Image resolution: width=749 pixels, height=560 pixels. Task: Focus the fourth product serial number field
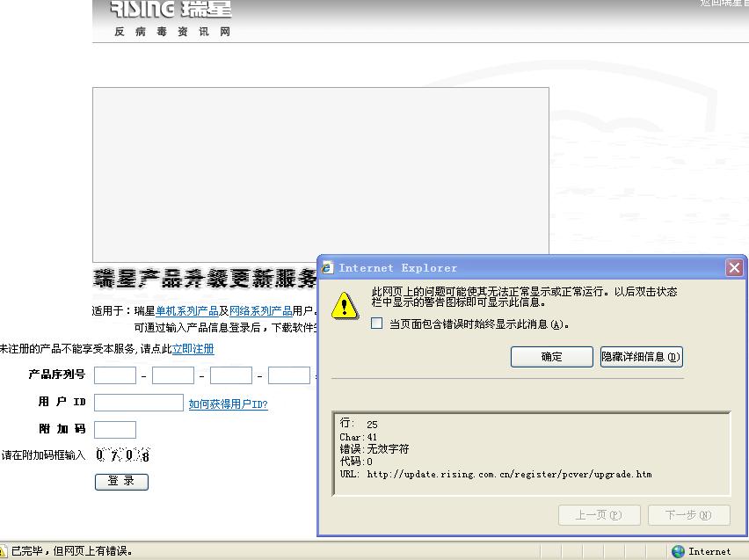[x=289, y=375]
